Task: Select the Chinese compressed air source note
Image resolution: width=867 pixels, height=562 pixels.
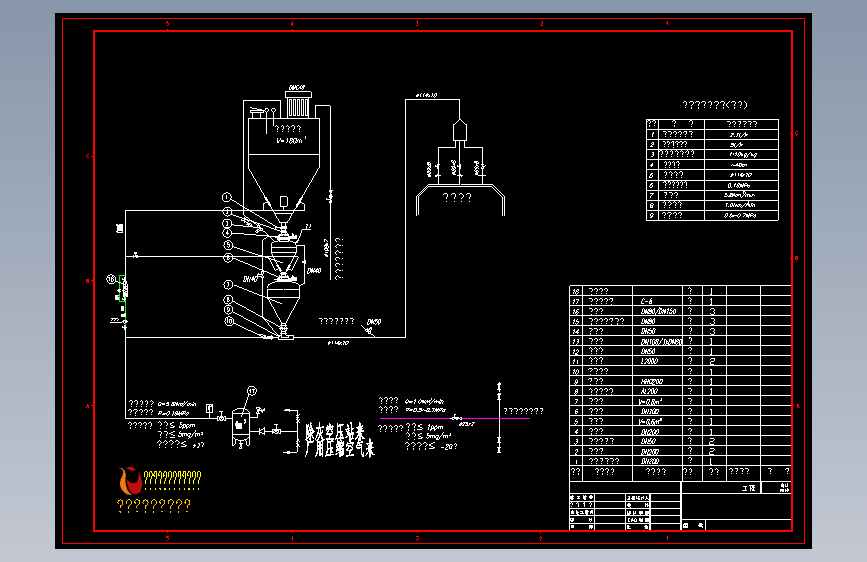Action: pos(340,440)
